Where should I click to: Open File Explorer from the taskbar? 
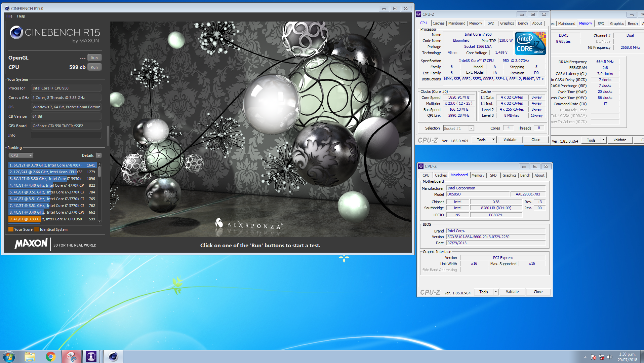30,357
